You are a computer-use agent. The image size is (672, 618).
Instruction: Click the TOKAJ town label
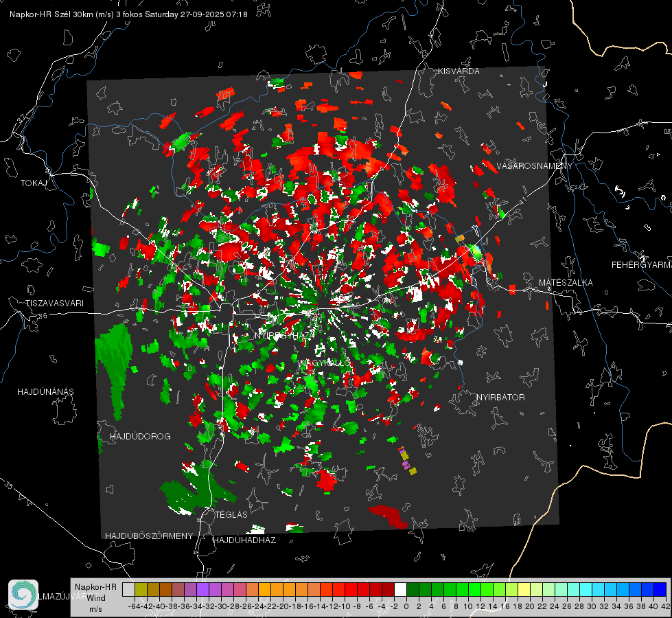click(x=34, y=183)
